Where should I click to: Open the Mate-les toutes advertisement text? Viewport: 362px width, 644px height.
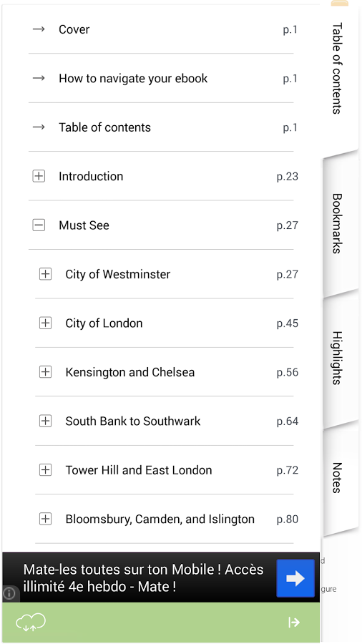point(144,578)
